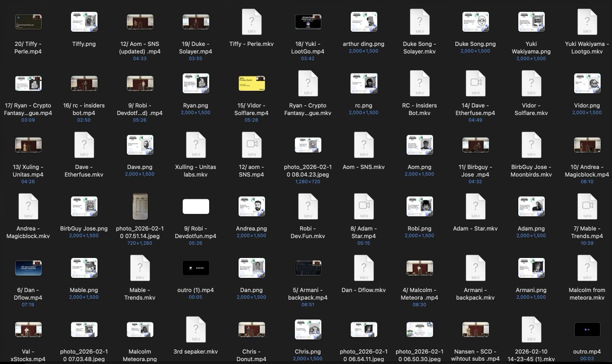This screenshot has height=364, width=612.
Task: Select the Aom - SNS.mkv file icon
Action: (x=364, y=145)
